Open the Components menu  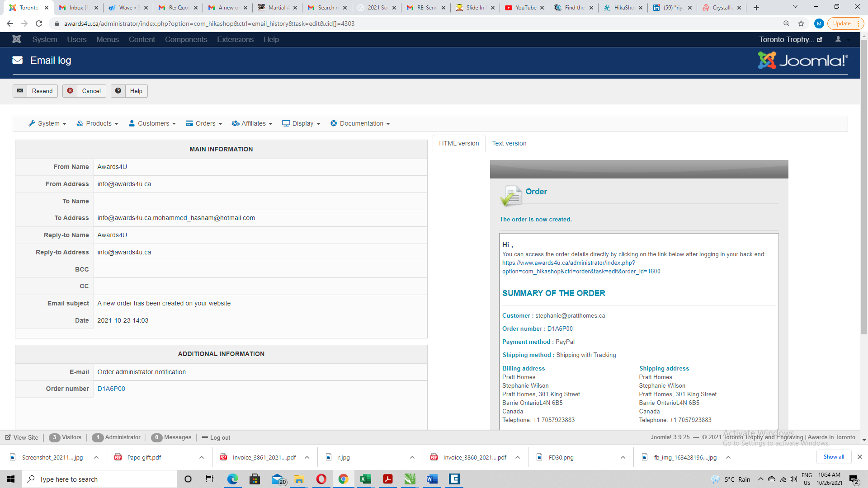point(186,39)
